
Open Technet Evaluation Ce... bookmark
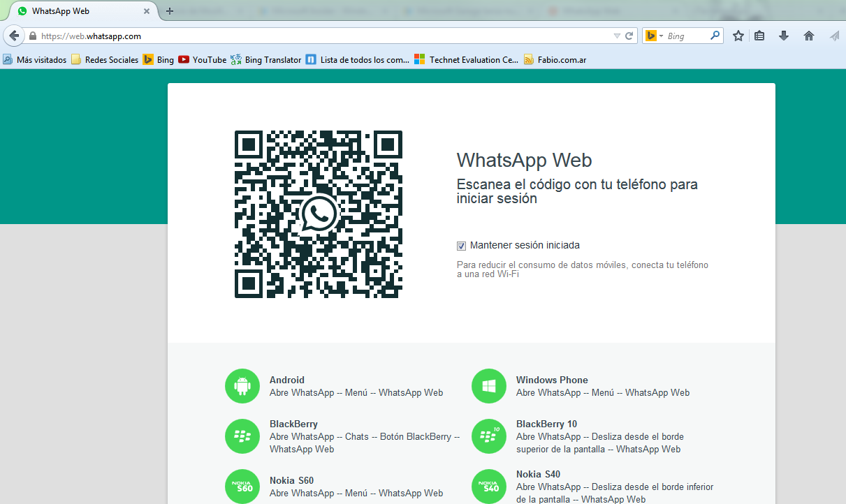[x=467, y=60]
